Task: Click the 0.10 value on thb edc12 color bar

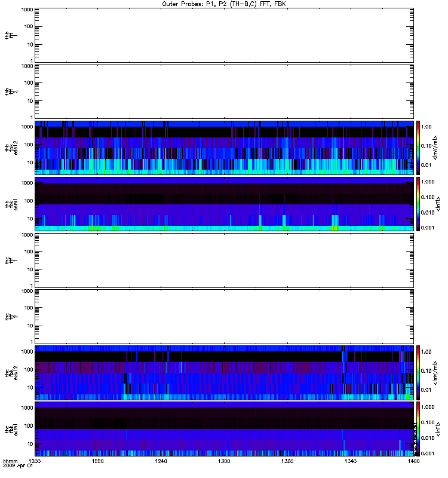Action: 426,146
